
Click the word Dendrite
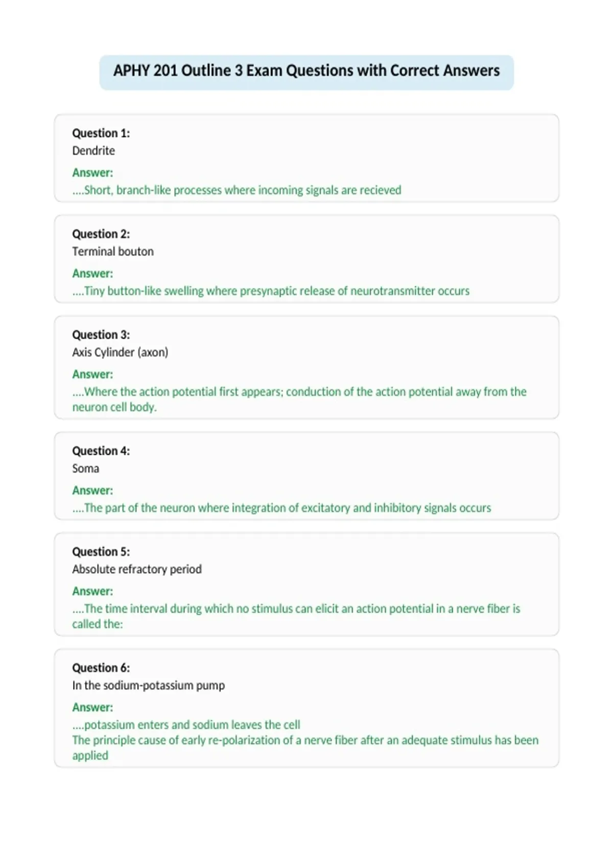pyautogui.click(x=93, y=151)
